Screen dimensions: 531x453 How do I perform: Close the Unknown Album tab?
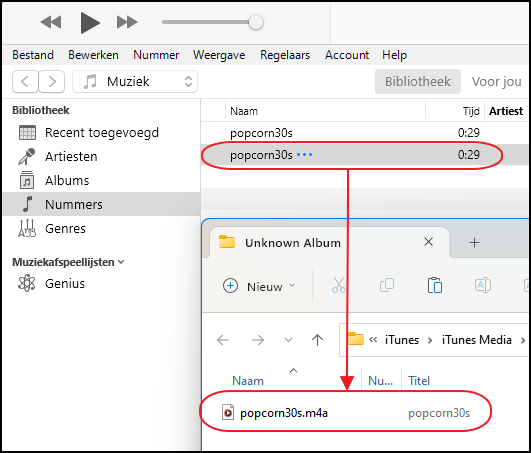point(428,242)
